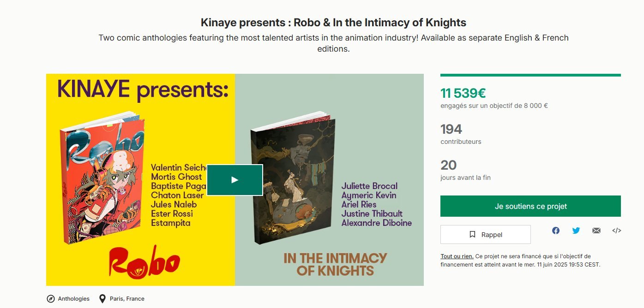
Task: Play the project video
Action: (x=235, y=180)
